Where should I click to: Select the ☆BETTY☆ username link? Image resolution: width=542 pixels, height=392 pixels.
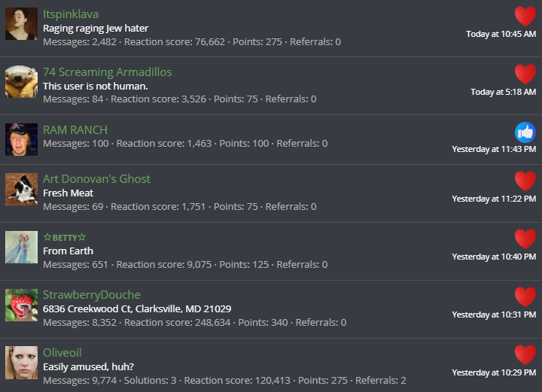pyautogui.click(x=64, y=237)
